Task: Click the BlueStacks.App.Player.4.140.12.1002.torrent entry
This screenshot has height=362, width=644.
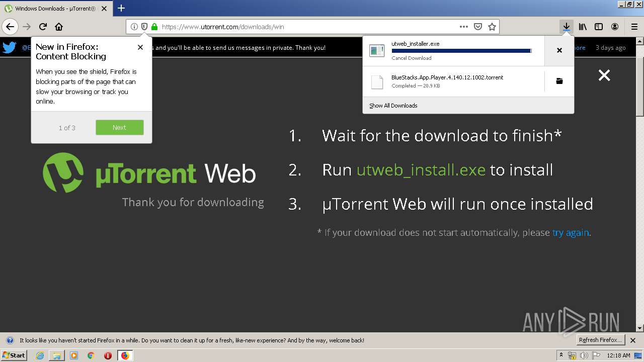Action: [x=453, y=81]
